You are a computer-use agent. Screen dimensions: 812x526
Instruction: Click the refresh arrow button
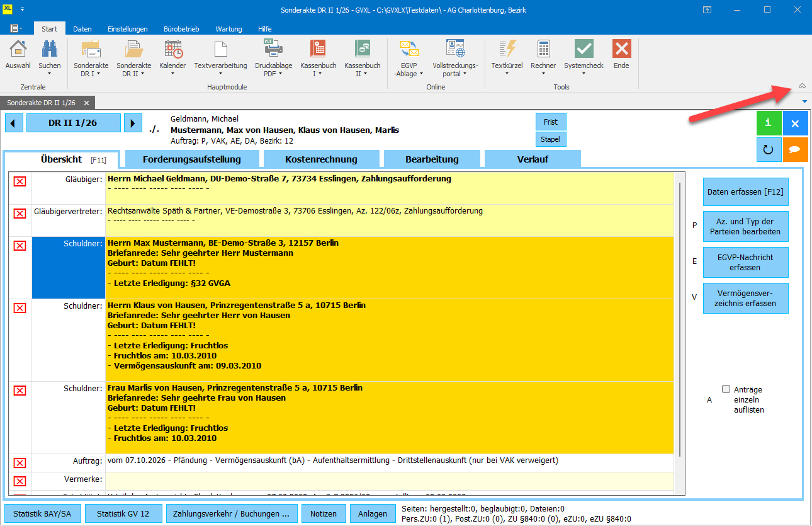point(769,150)
